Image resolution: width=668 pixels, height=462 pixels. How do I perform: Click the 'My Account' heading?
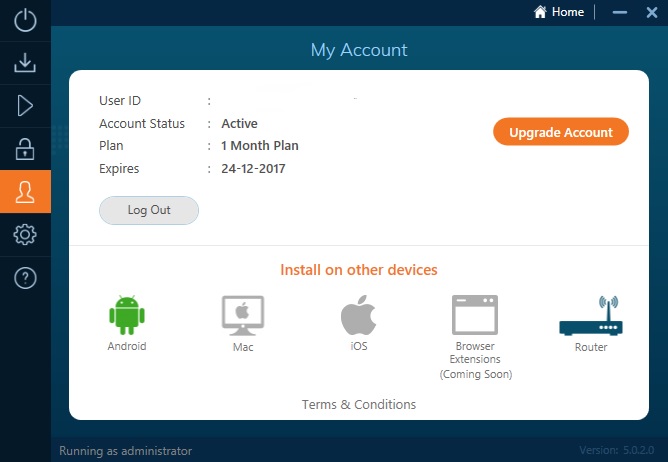pyautogui.click(x=359, y=50)
